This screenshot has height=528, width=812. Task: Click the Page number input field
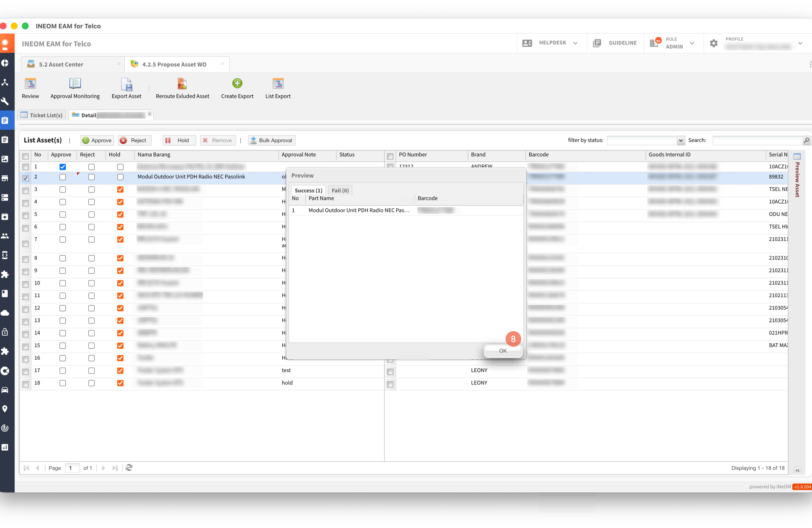pos(72,468)
